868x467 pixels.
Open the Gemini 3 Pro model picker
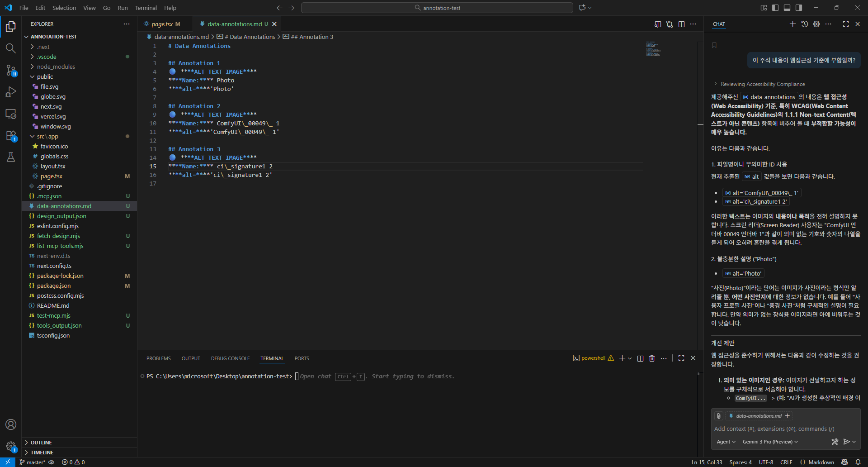pos(770,442)
